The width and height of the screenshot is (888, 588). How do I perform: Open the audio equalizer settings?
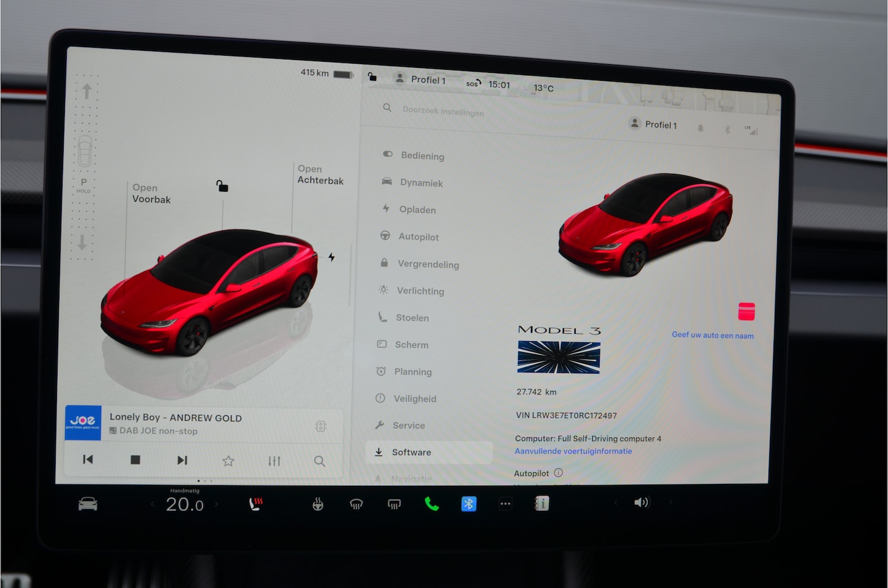(x=274, y=461)
